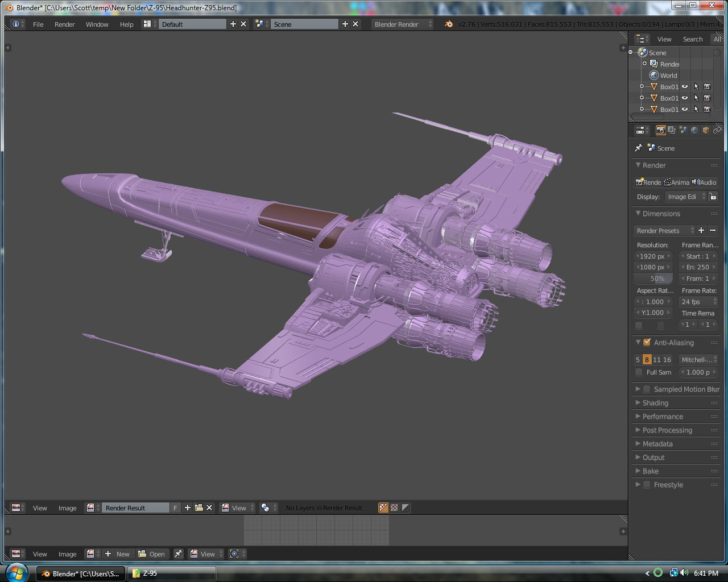Screen dimensions: 728x582
Task: Open the Scene properties tab
Action: [683, 130]
